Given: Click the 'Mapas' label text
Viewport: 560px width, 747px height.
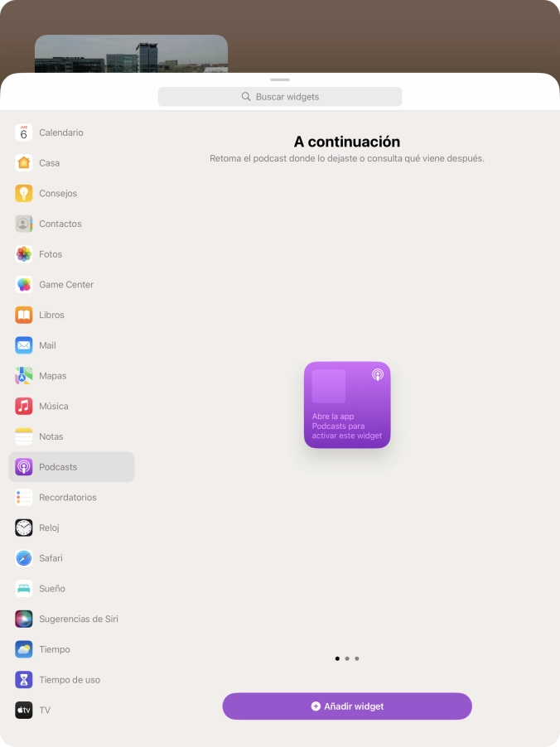Looking at the screenshot, I should pos(53,376).
